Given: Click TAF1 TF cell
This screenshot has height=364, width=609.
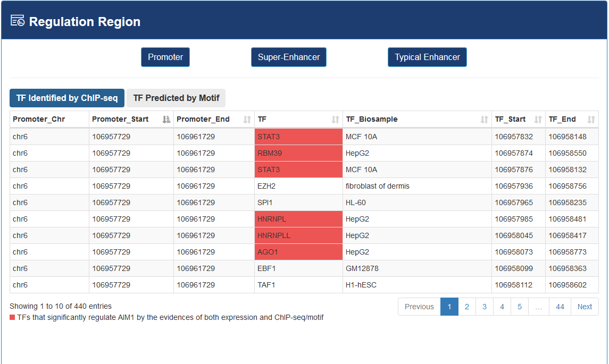Looking at the screenshot, I should point(298,285).
